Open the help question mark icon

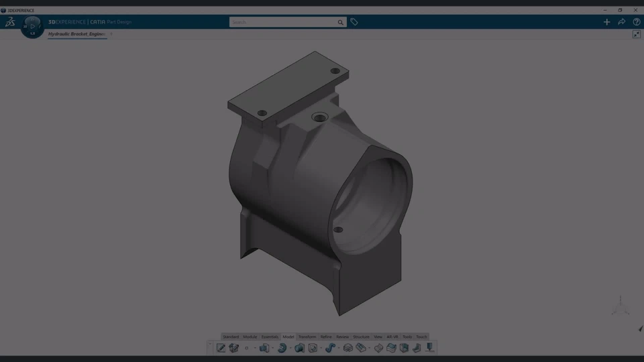[636, 22]
